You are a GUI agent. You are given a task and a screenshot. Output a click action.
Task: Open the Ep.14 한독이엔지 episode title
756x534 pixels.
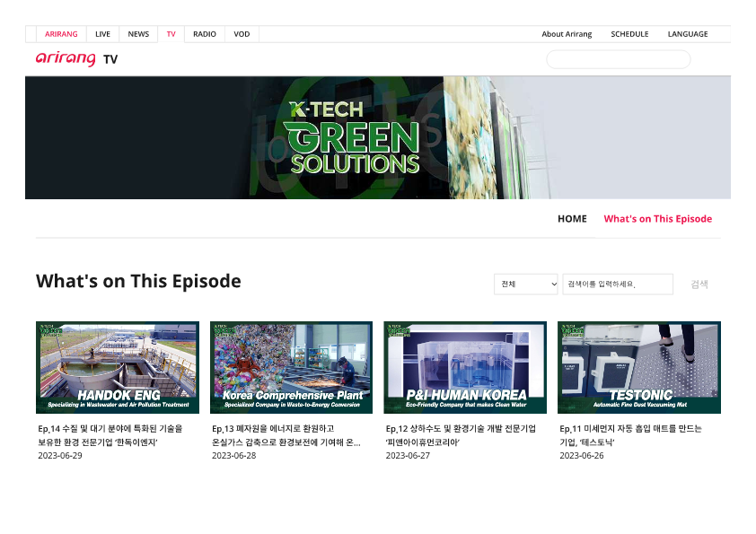click(x=110, y=435)
